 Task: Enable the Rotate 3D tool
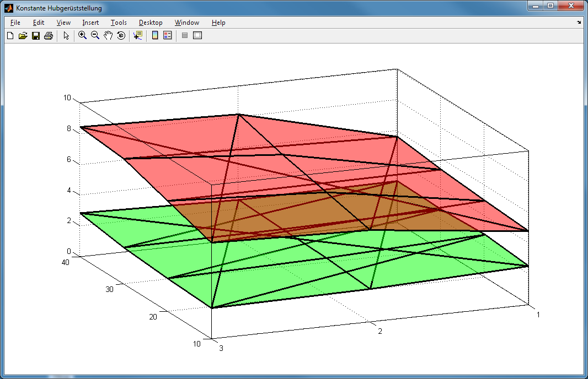tap(121, 36)
